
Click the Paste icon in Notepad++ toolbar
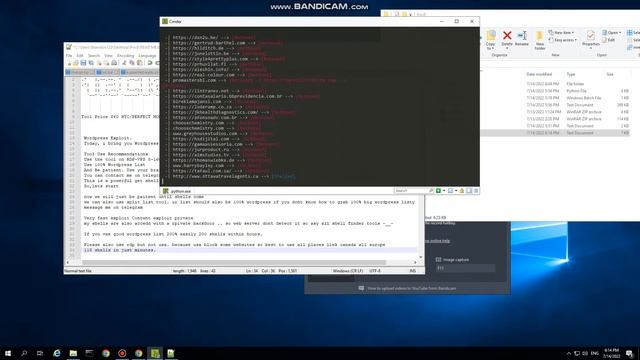(x=139, y=63)
